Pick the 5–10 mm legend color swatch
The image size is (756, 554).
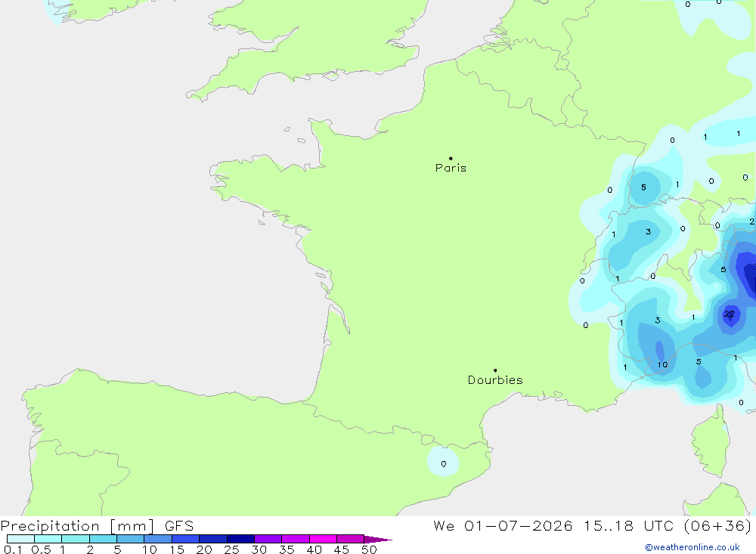130,539
